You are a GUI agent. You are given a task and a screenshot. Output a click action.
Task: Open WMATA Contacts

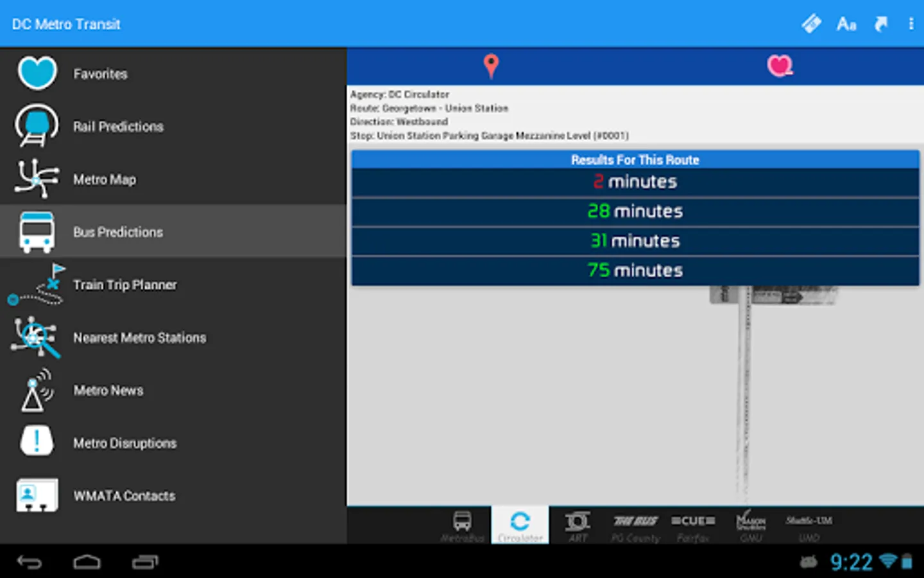pyautogui.click(x=173, y=495)
